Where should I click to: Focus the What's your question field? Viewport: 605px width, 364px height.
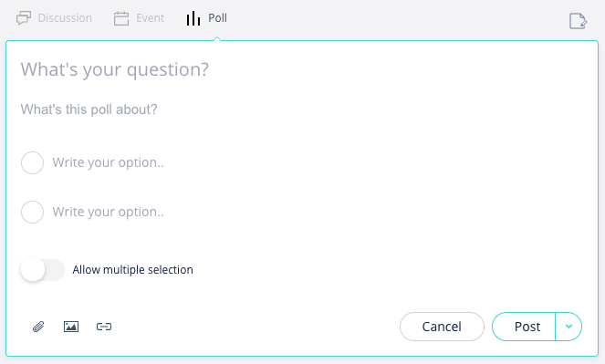pyautogui.click(x=302, y=70)
